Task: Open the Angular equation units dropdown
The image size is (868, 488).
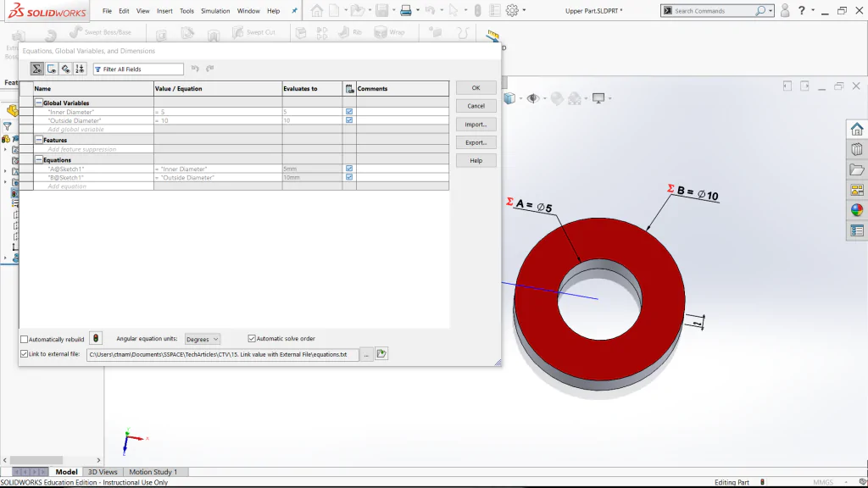Action: coord(202,339)
